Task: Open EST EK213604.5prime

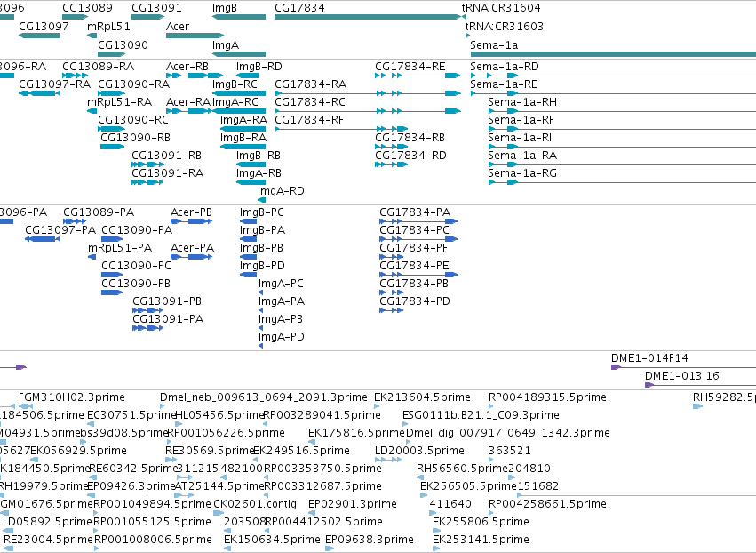Action: coord(422,397)
